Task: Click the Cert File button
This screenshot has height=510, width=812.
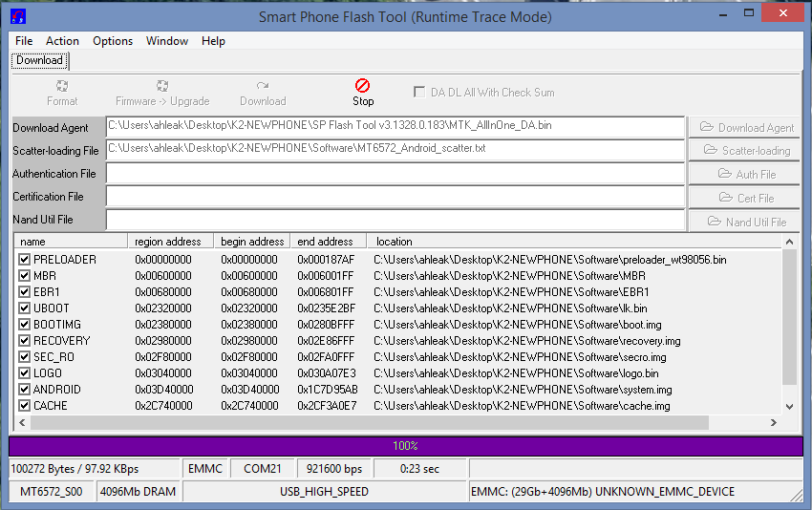Action: tap(744, 199)
